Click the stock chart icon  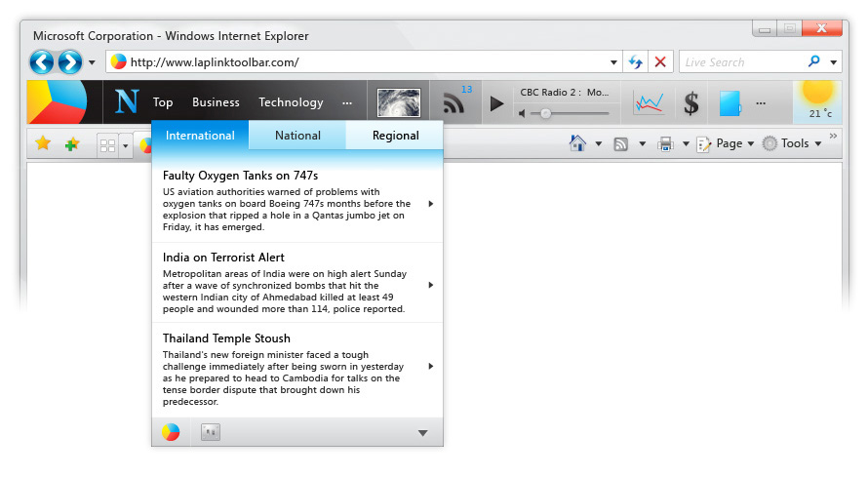tap(649, 102)
